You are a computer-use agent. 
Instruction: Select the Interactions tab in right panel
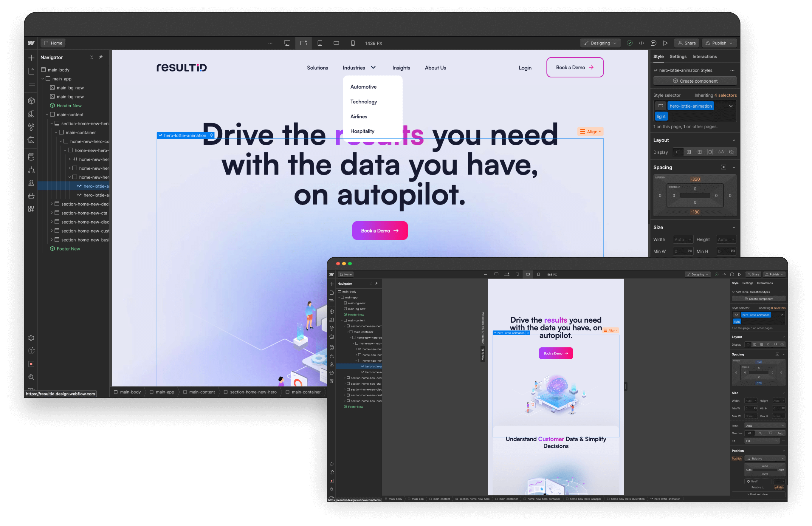706,56
